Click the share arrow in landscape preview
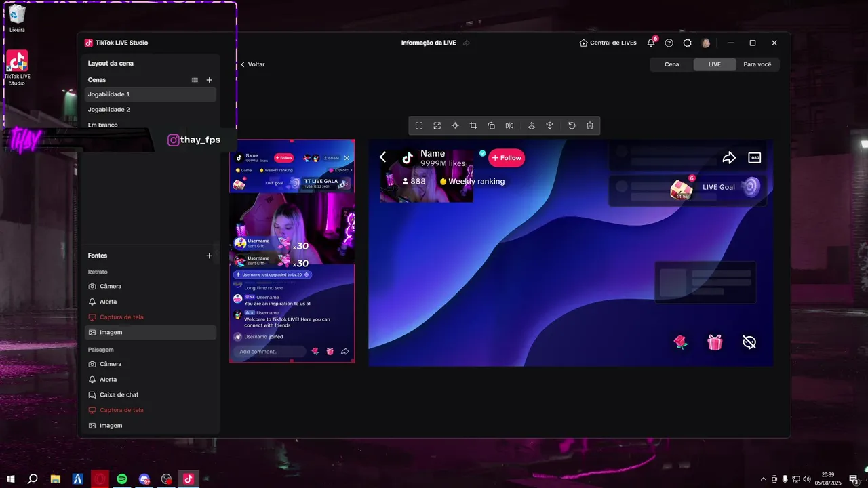The image size is (868, 488). coord(729,158)
